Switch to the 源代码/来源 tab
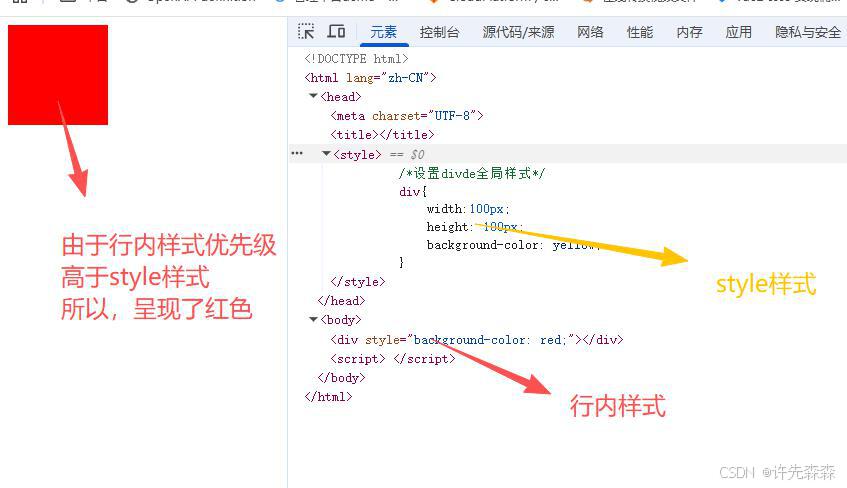Viewport: 847px width, 488px height. point(518,32)
